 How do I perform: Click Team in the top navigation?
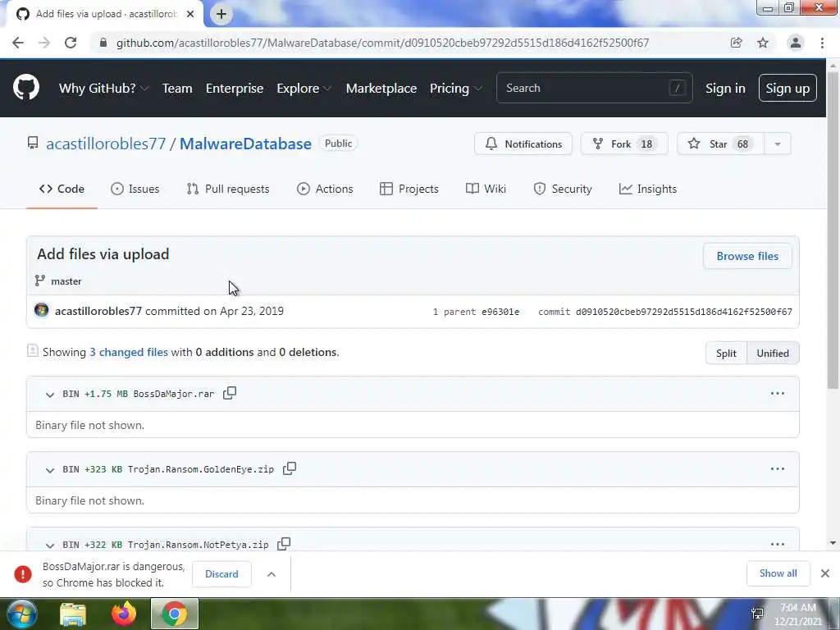pos(177,88)
